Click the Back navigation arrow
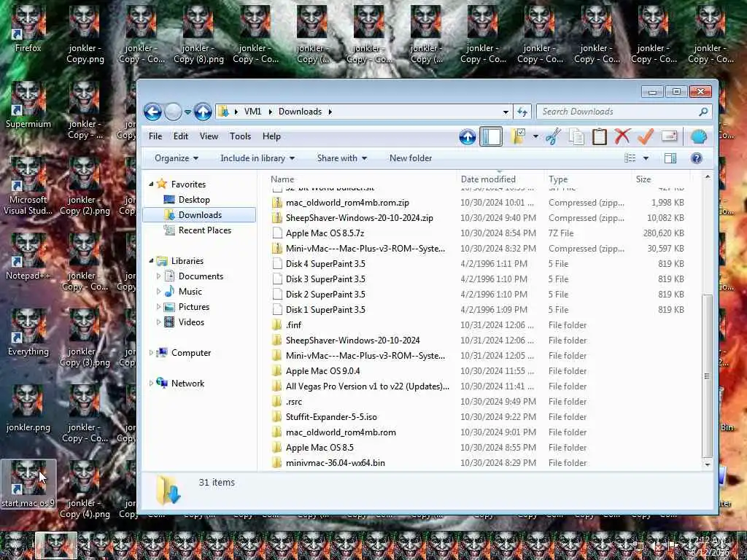 (153, 112)
